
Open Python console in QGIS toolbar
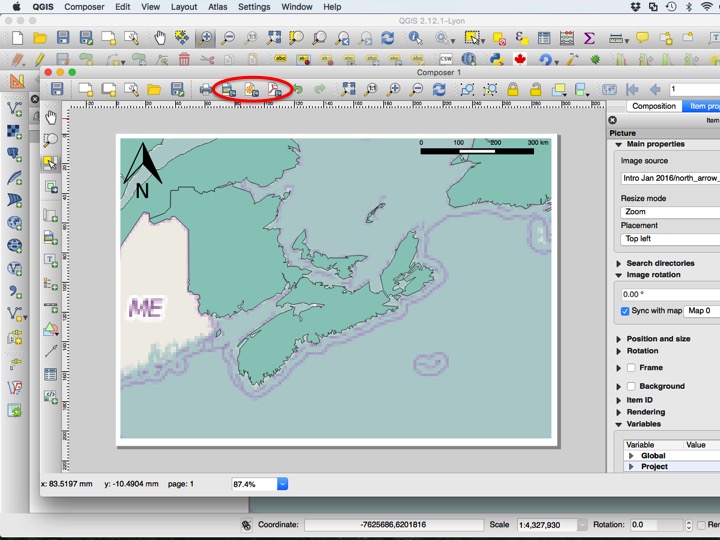[x=496, y=59]
